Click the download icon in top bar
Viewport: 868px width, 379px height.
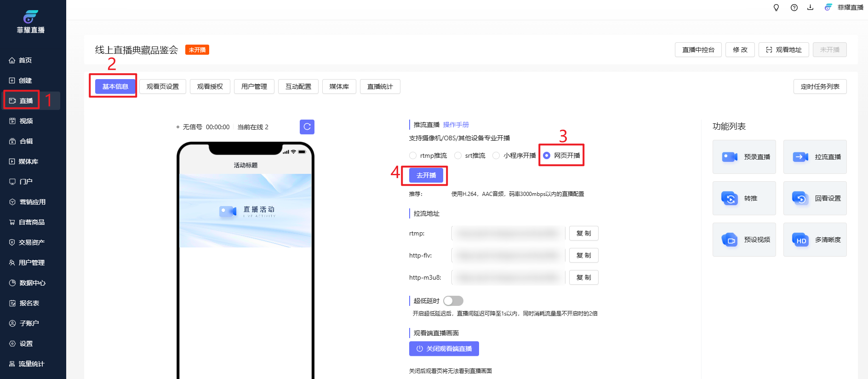810,8
